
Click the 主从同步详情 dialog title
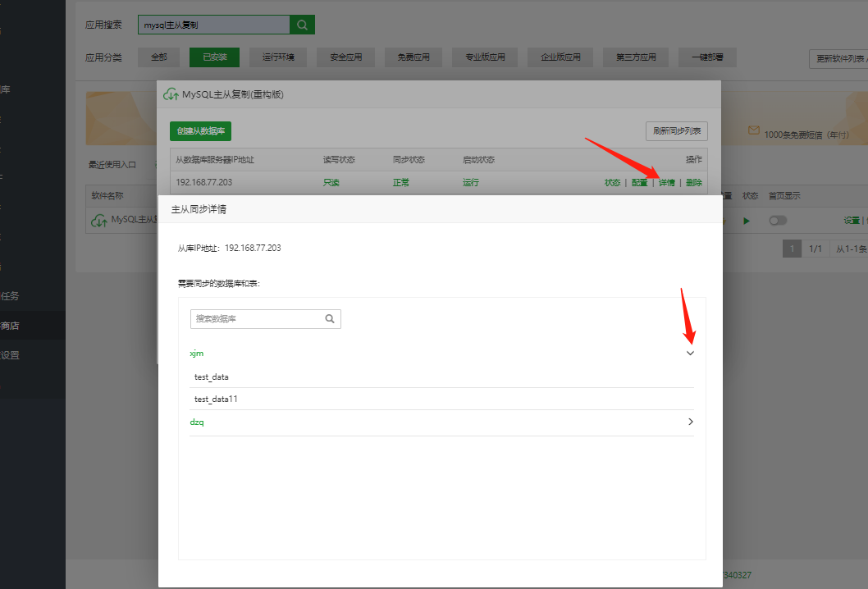199,209
